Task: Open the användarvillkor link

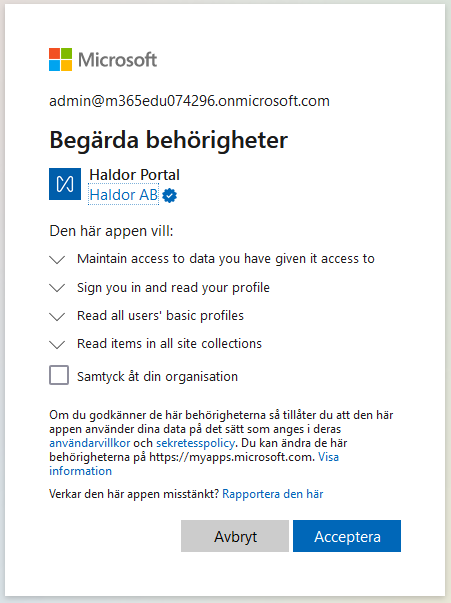Action: pyautogui.click(x=90, y=443)
